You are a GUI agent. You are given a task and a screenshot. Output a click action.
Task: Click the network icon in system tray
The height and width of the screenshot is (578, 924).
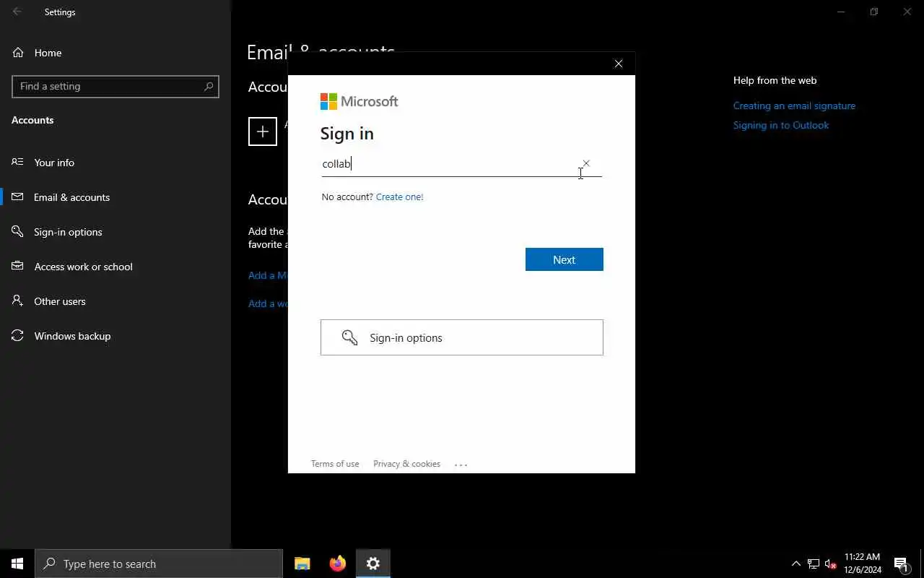point(814,564)
